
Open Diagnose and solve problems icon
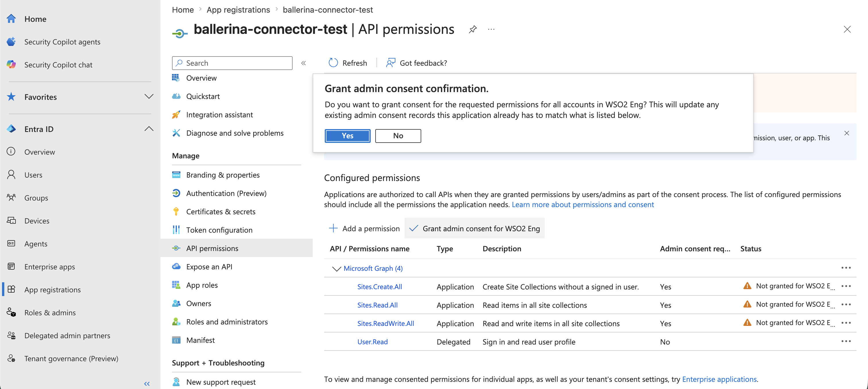point(176,133)
